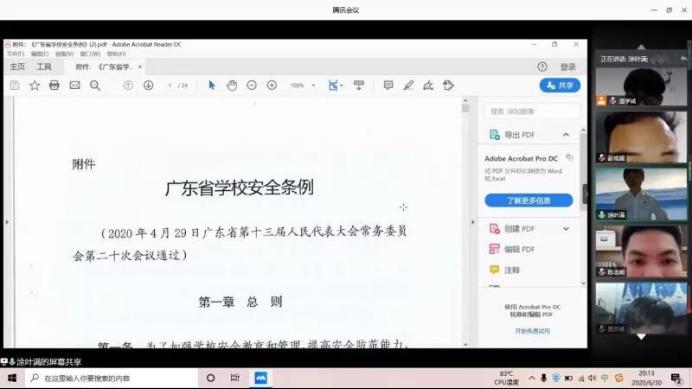Click the email envelope icon in toolbar
Screen dimensions: 692x389
(75, 85)
